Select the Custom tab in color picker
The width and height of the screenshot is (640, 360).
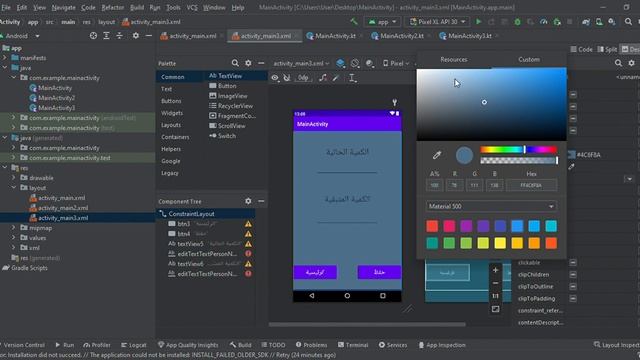(529, 60)
